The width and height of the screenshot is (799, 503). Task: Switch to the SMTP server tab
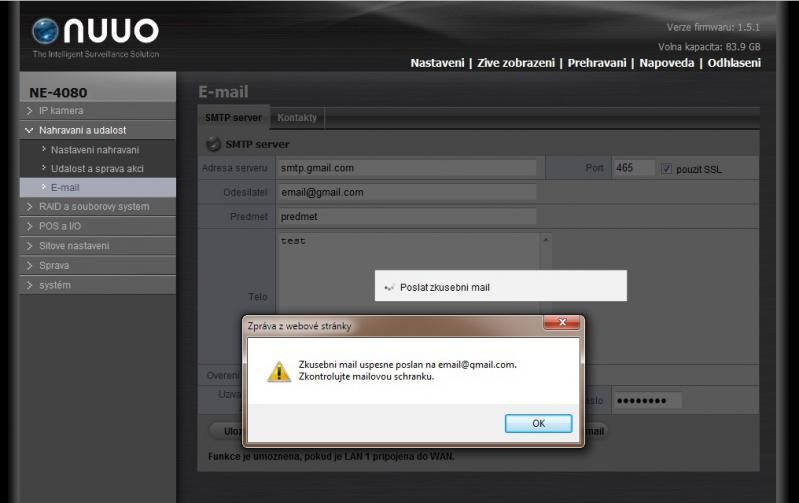[x=233, y=118]
